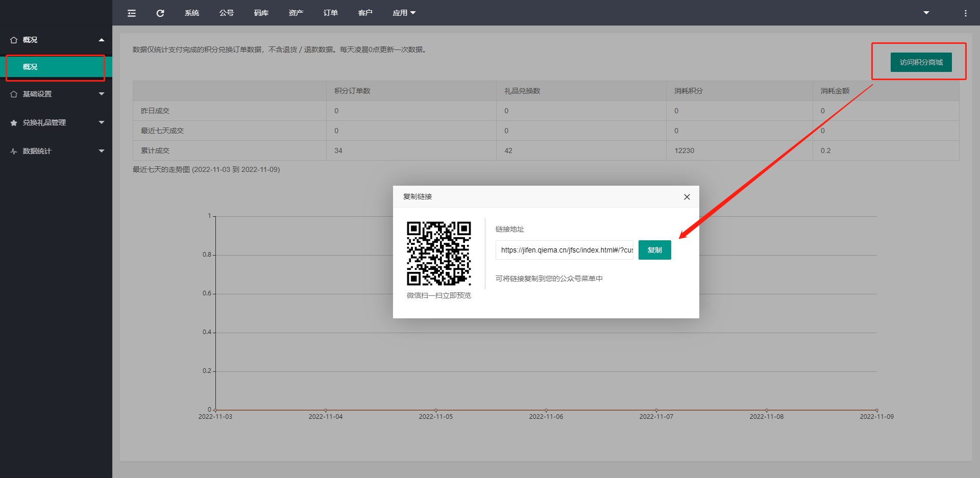Click the cumulative value 12230

[x=684, y=150]
